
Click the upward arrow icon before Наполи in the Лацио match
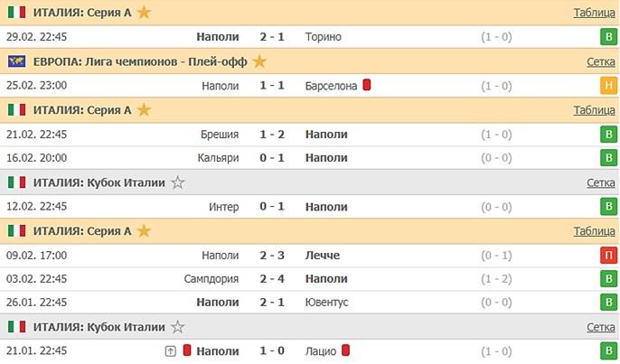click(170, 351)
